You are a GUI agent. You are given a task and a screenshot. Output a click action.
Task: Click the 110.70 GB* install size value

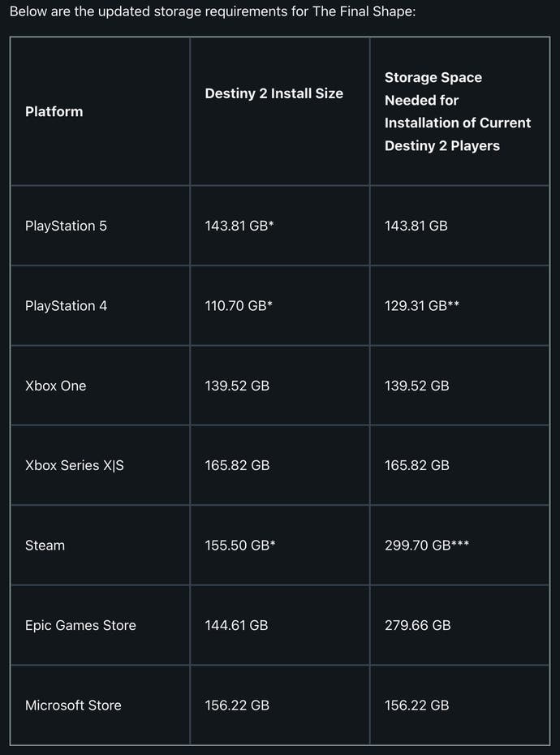click(239, 306)
